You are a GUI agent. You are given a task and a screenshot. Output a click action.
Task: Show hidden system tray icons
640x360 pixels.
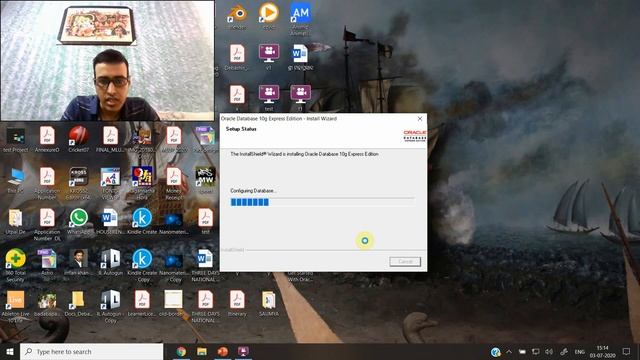509,352
